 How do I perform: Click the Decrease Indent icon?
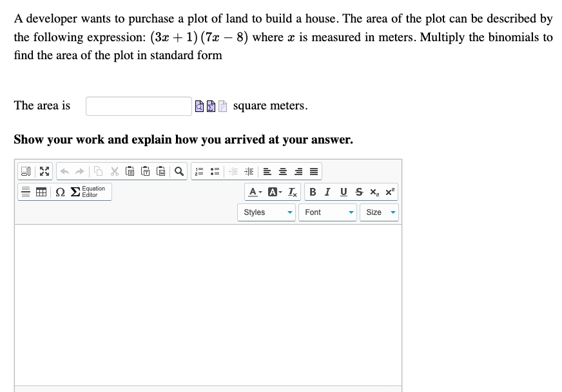point(233,171)
